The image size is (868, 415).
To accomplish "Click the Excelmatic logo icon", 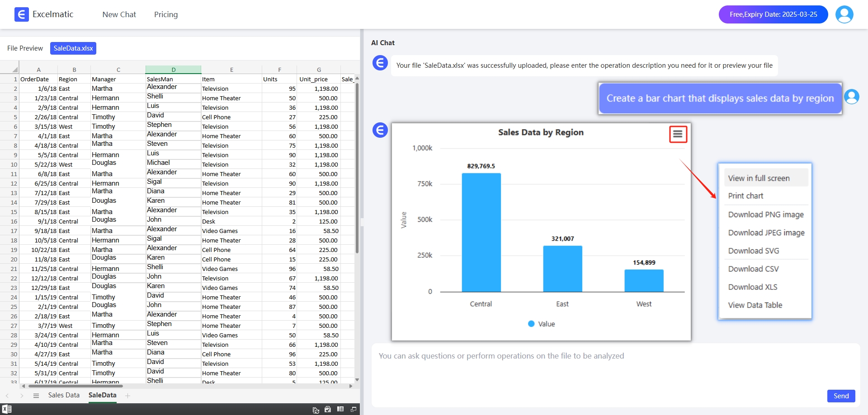I will [x=21, y=14].
